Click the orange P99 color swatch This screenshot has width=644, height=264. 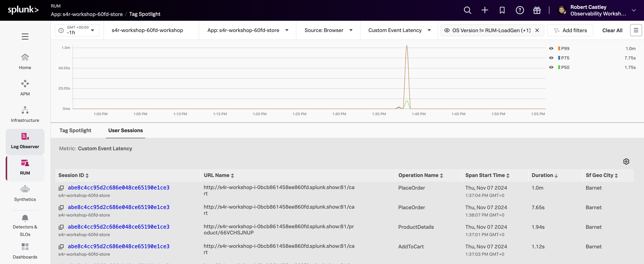click(559, 48)
